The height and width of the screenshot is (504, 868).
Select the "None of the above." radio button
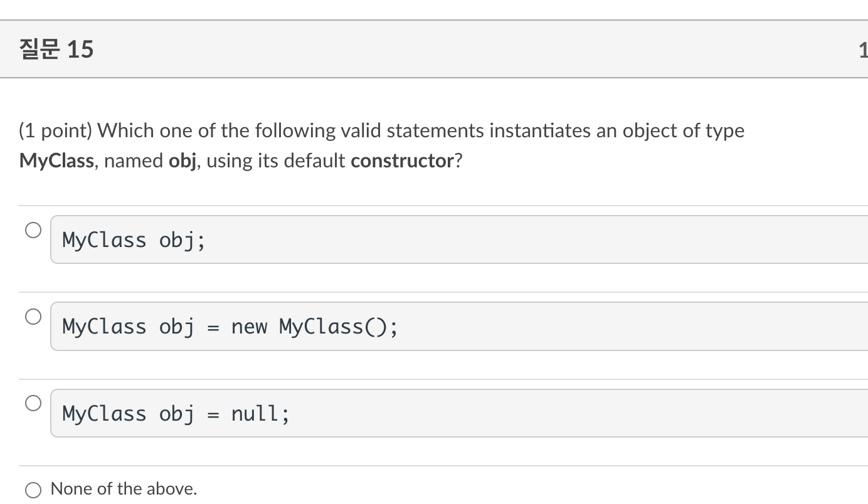[x=33, y=490]
